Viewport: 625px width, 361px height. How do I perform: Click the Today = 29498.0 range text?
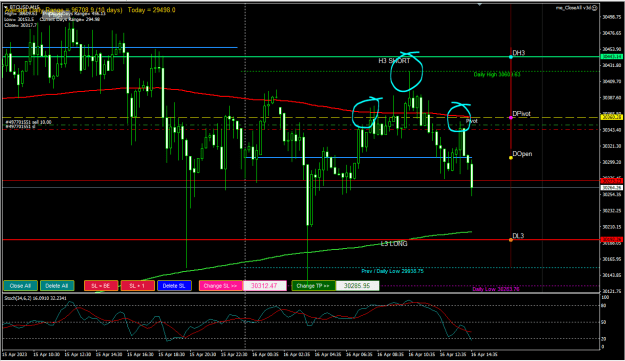pyautogui.click(x=151, y=10)
